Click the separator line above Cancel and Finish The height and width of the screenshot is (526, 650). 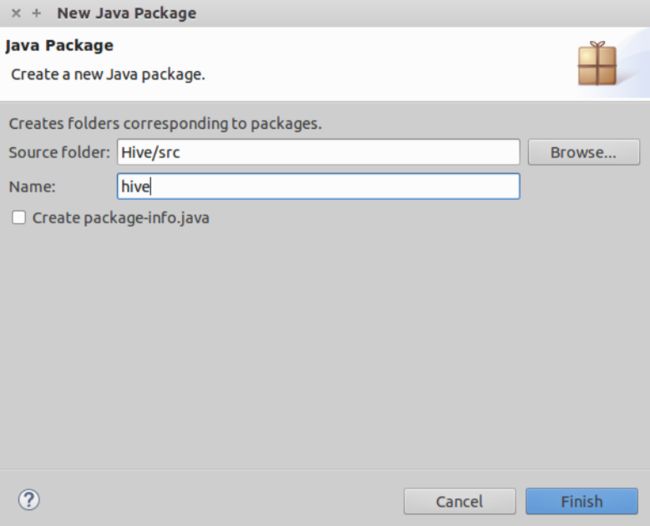point(325,470)
